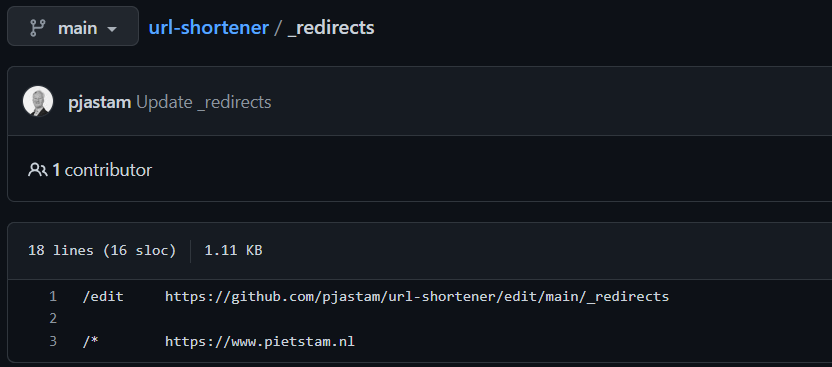This screenshot has width=832, height=367.
Task: Click the /* wildcard on line 3
Action: point(90,341)
